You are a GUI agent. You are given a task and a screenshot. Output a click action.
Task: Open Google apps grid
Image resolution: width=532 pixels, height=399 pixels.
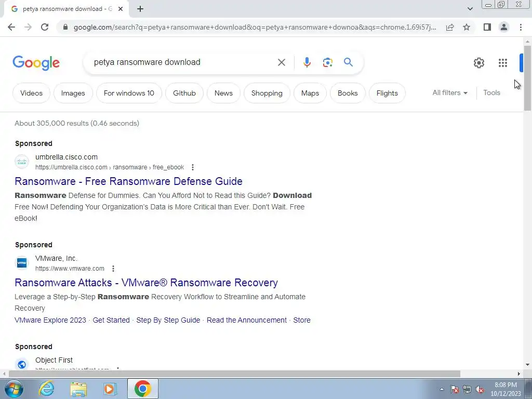[x=503, y=63]
